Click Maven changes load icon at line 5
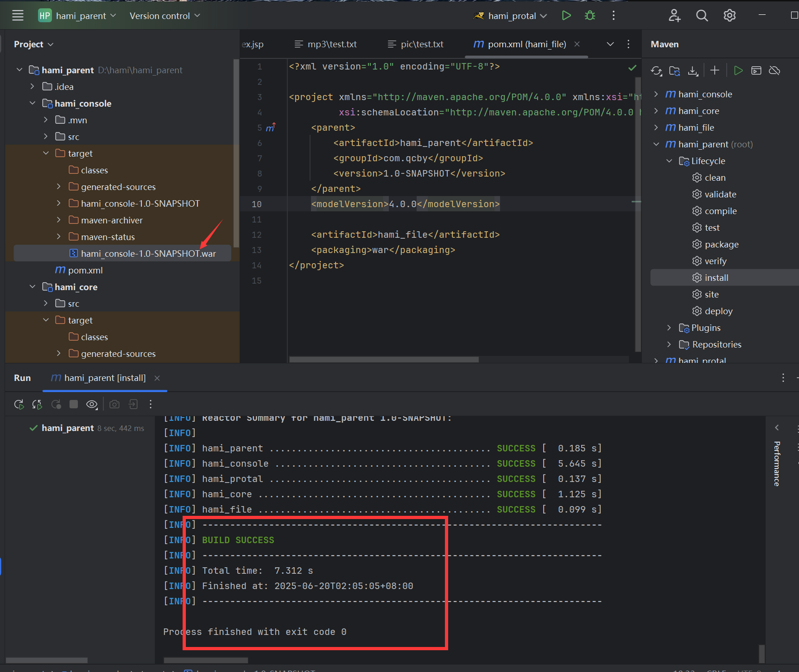The width and height of the screenshot is (799, 672). click(x=271, y=127)
